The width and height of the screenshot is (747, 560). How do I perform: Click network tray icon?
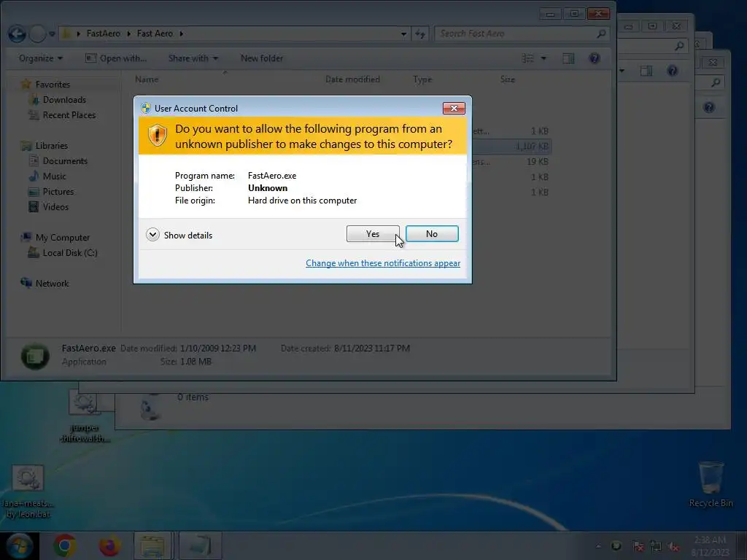point(656,546)
